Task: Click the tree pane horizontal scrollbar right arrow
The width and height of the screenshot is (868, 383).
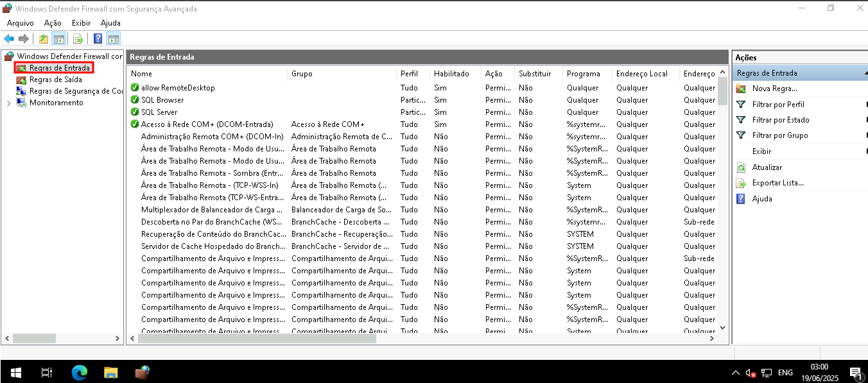Action: pos(117,338)
